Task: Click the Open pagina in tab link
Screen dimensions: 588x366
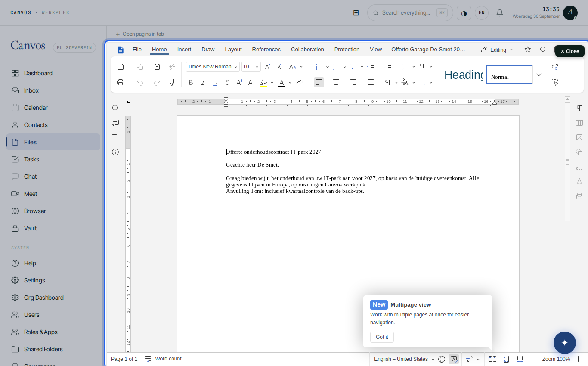Action: [x=139, y=34]
